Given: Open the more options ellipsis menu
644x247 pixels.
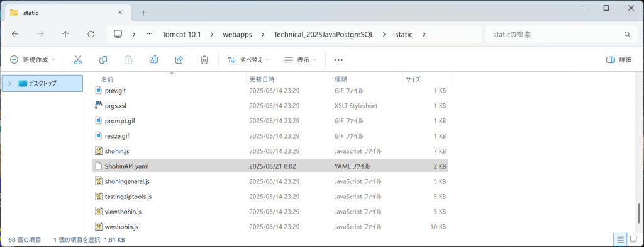Looking at the screenshot, I should [338, 60].
